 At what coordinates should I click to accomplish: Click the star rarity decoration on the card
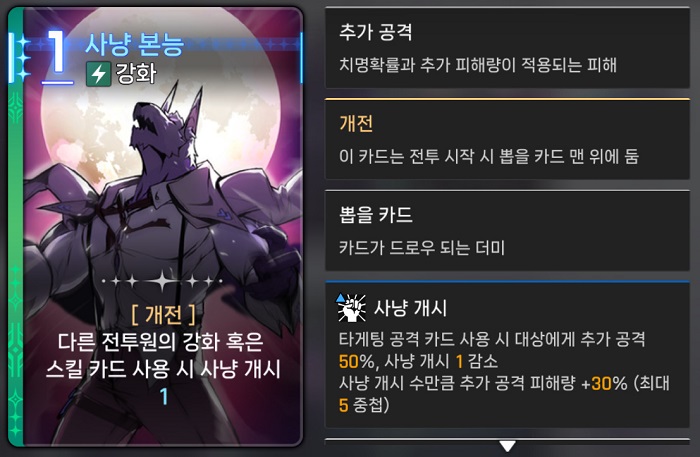(x=162, y=282)
